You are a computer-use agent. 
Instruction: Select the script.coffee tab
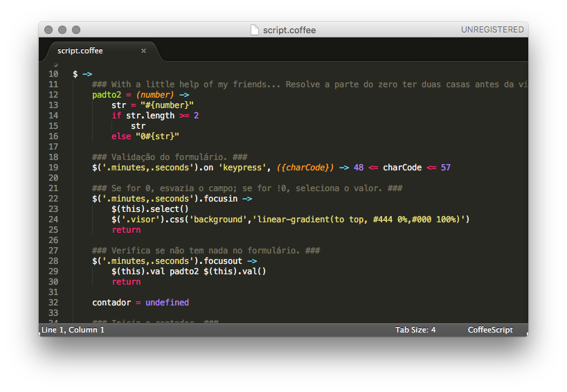(x=102, y=51)
